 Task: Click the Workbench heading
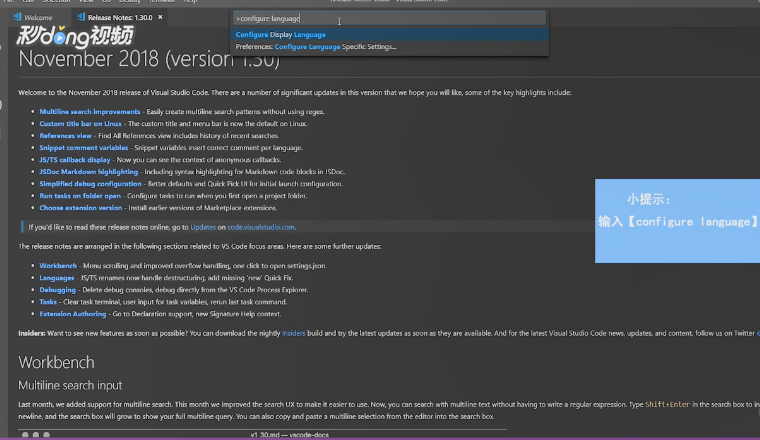56,362
